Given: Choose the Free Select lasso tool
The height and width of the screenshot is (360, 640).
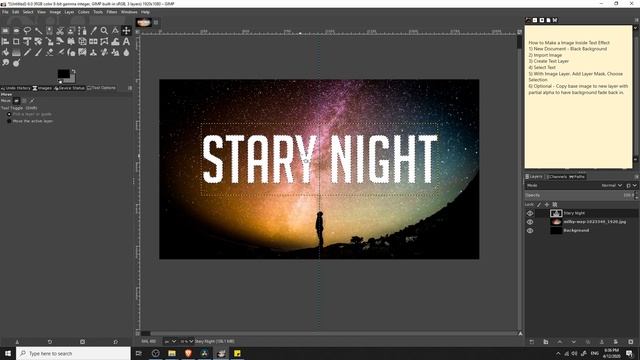Looking at the screenshot, I should click(x=27, y=31).
